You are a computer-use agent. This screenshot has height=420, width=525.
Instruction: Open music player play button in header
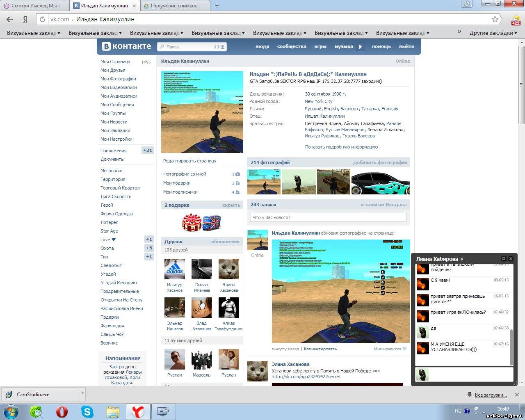point(361,47)
